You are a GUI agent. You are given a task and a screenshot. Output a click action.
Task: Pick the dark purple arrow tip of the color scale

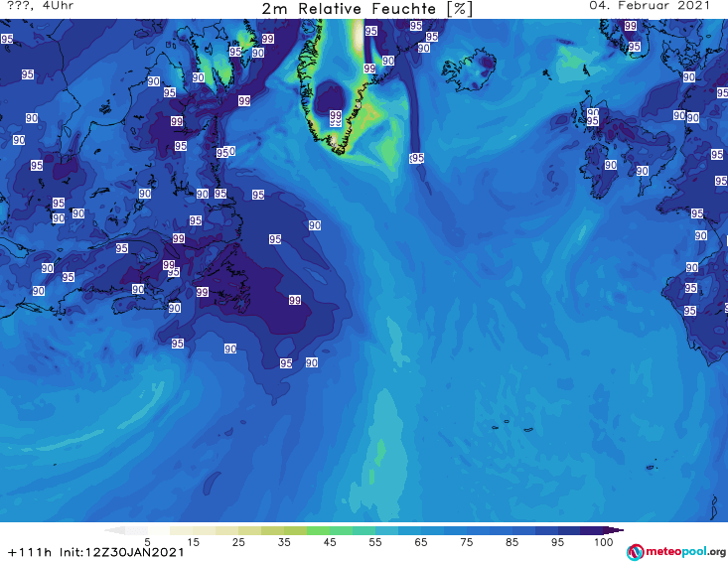614,530
